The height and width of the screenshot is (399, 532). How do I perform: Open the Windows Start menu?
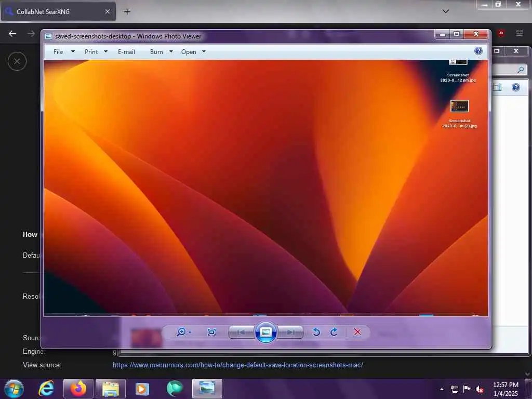(14, 389)
